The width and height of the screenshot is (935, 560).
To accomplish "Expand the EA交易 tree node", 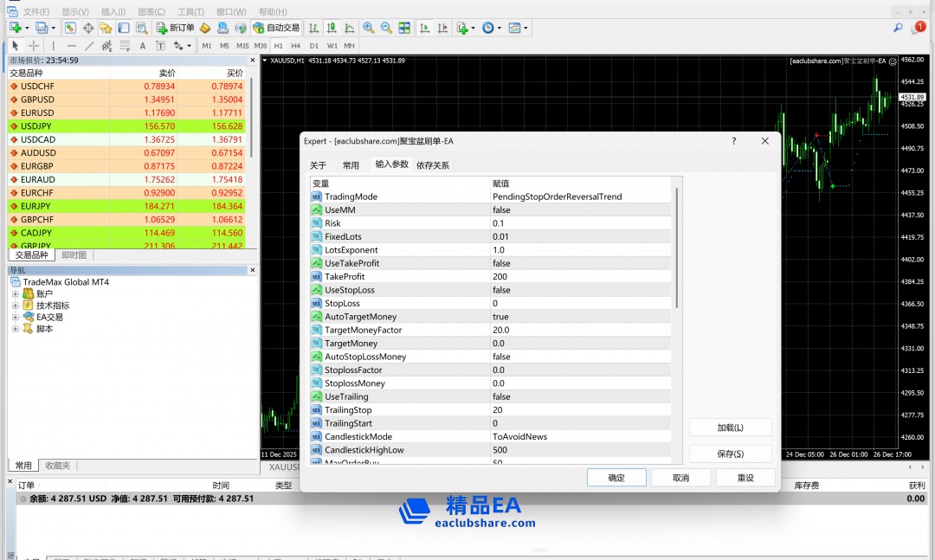I will click(16, 318).
